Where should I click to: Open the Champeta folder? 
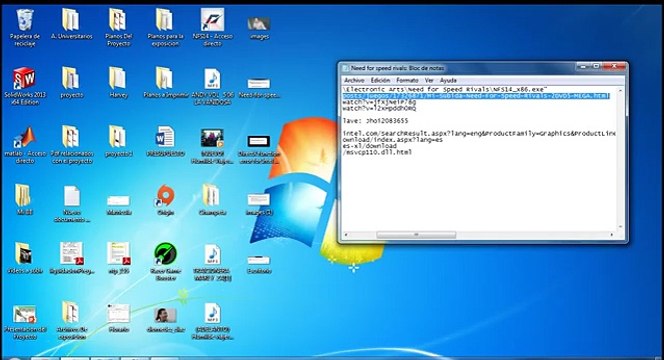[x=213, y=200]
